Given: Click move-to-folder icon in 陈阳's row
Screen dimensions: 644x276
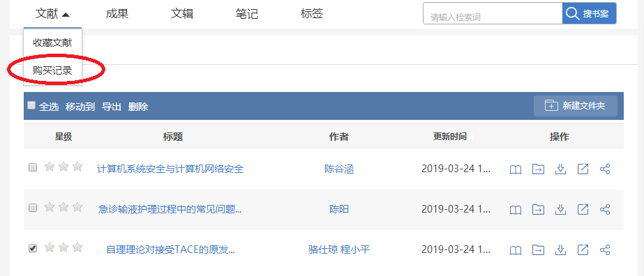Looking at the screenshot, I should [538, 209].
